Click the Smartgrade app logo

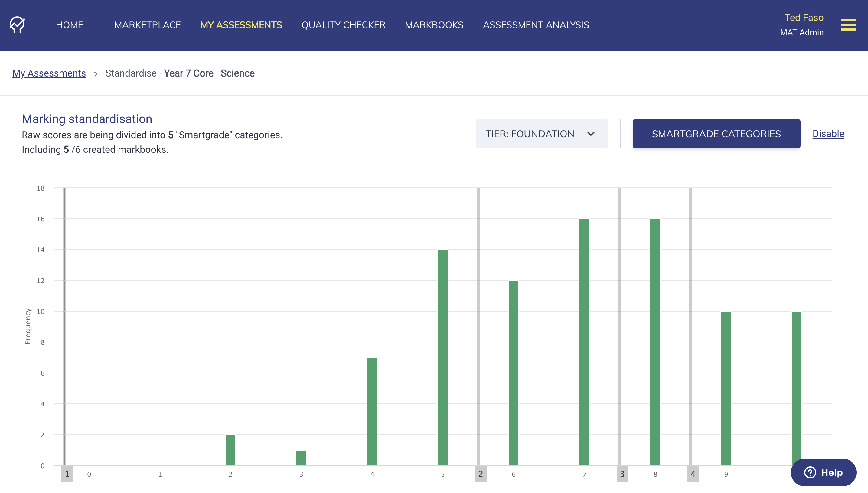18,25
